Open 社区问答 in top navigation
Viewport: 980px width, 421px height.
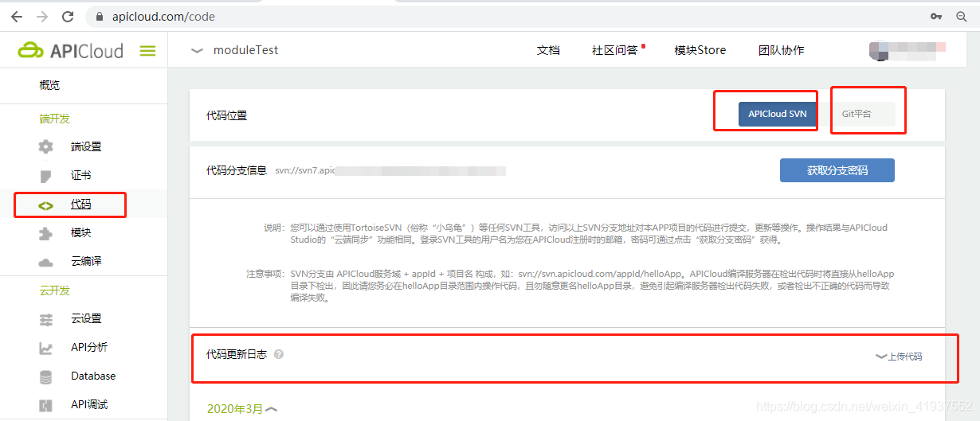coord(615,50)
